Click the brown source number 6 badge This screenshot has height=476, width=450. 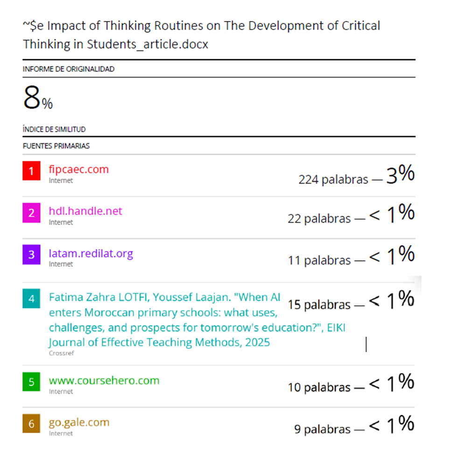[31, 424]
